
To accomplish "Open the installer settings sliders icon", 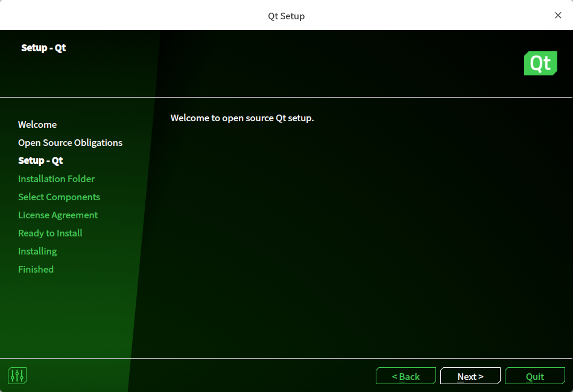I will 17,375.
